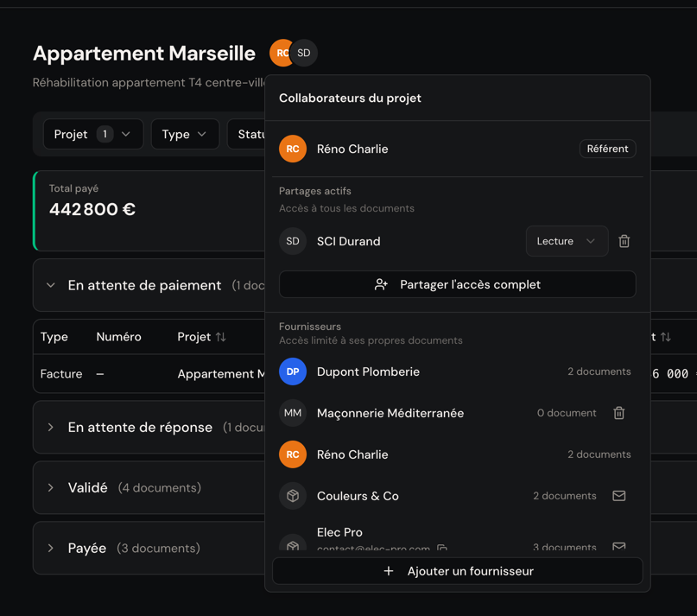Select Dupont Plomberie's DP avatar
Viewport: 697px width, 616px height.
pos(293,372)
